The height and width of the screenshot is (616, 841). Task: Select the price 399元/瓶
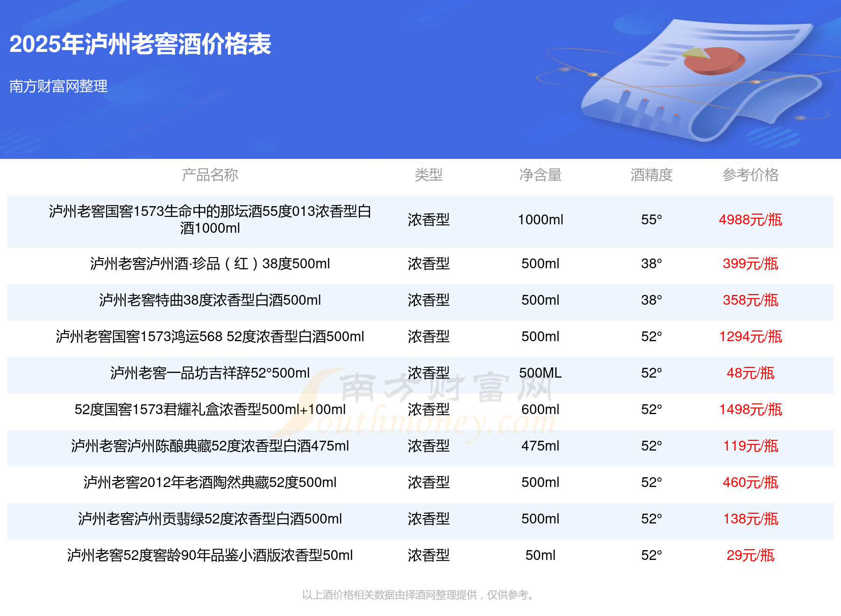pos(750,264)
